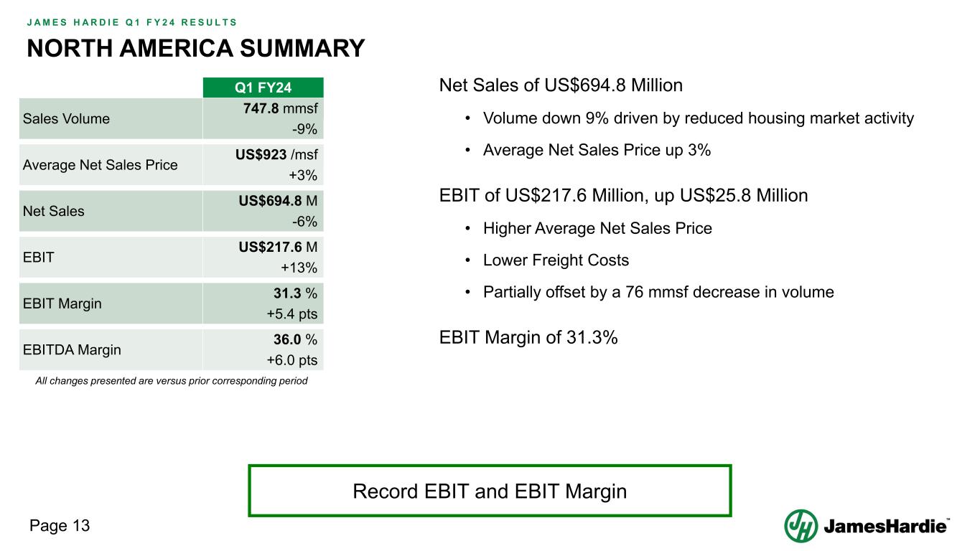Click the James Hardie logo icon
Screen dimensions: 980x551
coord(801,526)
